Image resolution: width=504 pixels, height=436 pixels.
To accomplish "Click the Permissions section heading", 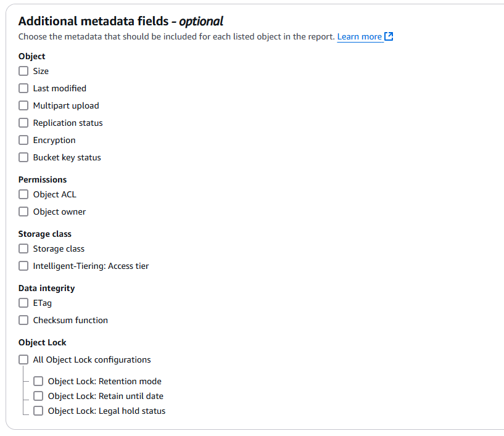I will pyautogui.click(x=42, y=179).
